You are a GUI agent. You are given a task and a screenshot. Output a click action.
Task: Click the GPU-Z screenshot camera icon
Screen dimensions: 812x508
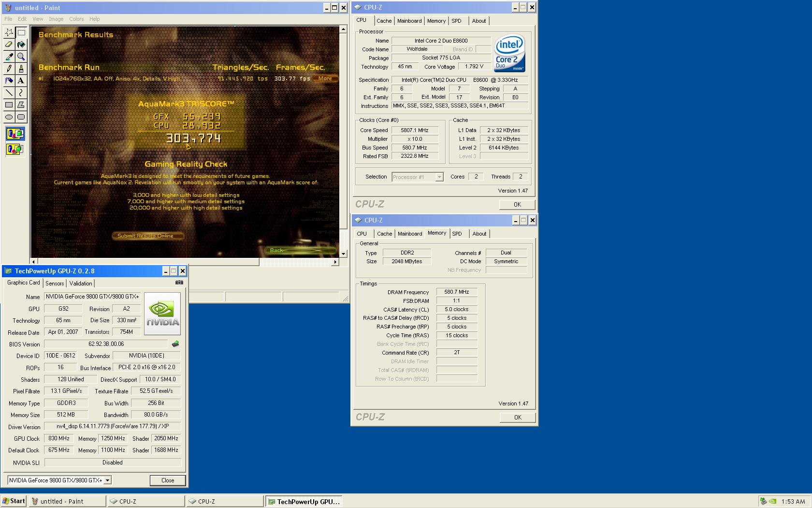[179, 283]
